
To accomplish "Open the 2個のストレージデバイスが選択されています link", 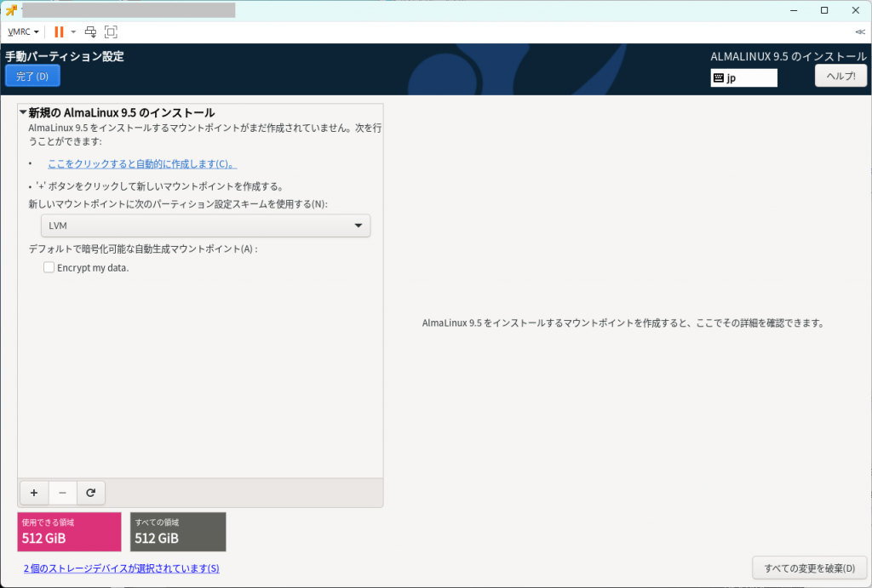I will click(121, 568).
